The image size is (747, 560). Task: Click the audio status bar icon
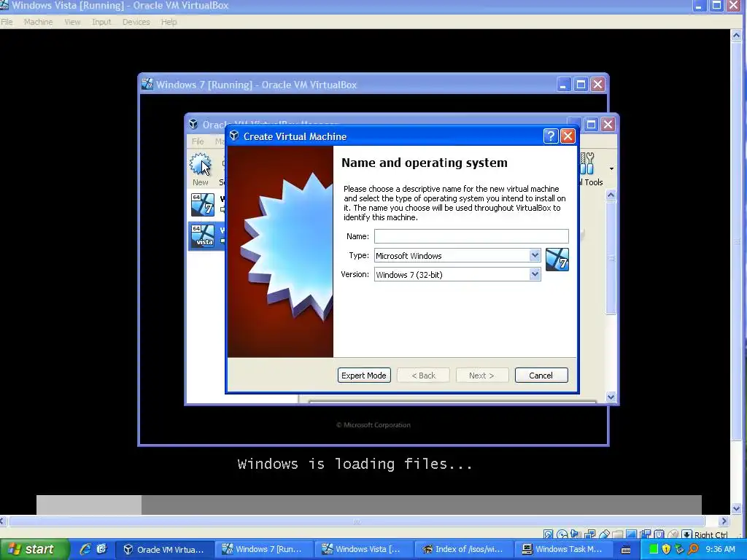(x=575, y=534)
